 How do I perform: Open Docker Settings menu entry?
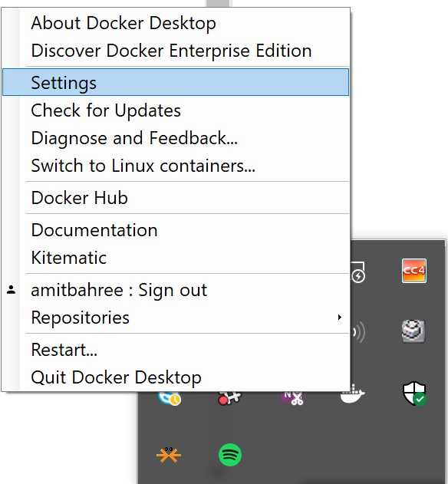[176, 82]
